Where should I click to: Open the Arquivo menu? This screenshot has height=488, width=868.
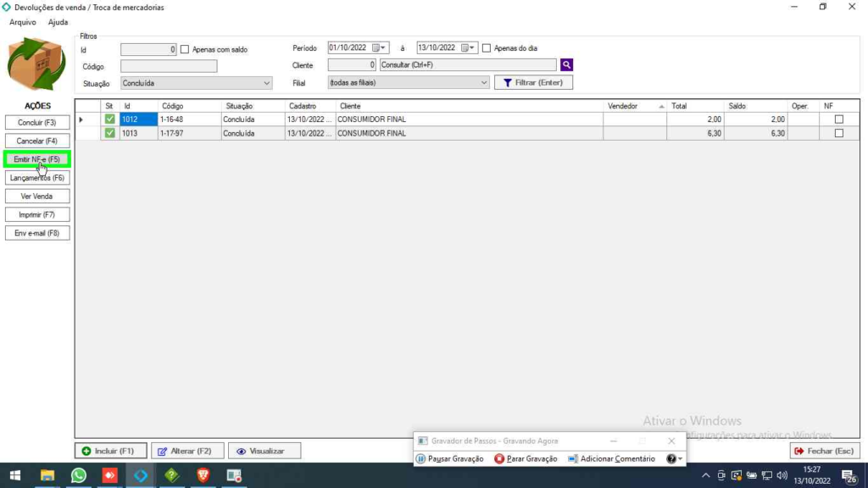[22, 22]
